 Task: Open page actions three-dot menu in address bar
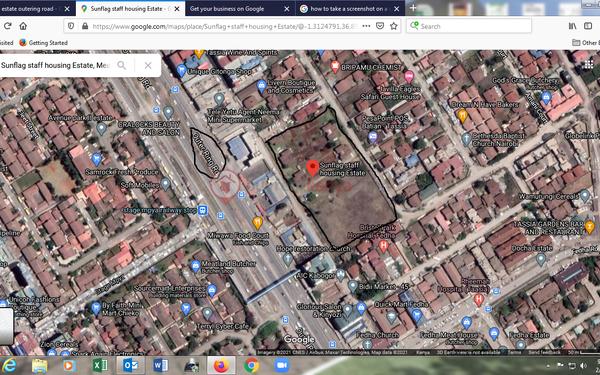[366, 26]
